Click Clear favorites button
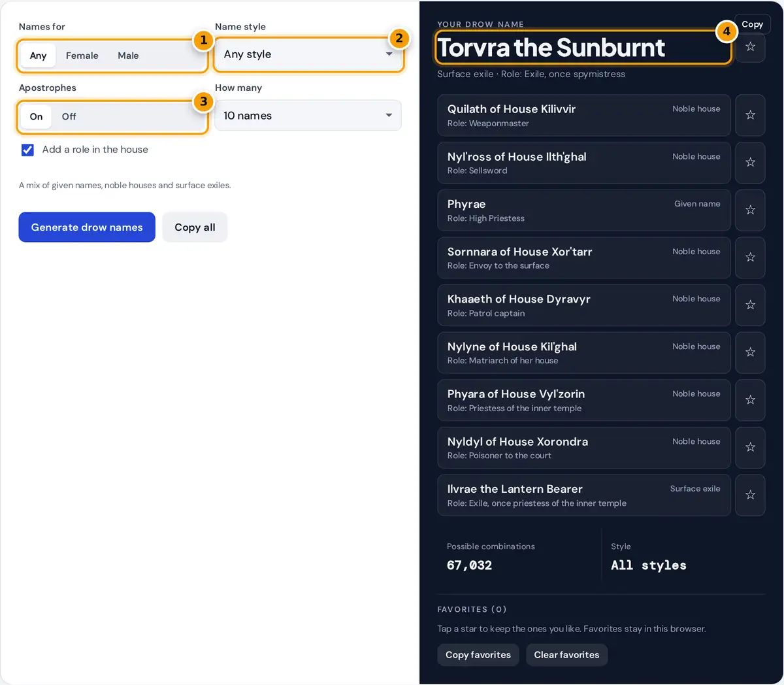This screenshot has height=685, width=784. tap(566, 655)
